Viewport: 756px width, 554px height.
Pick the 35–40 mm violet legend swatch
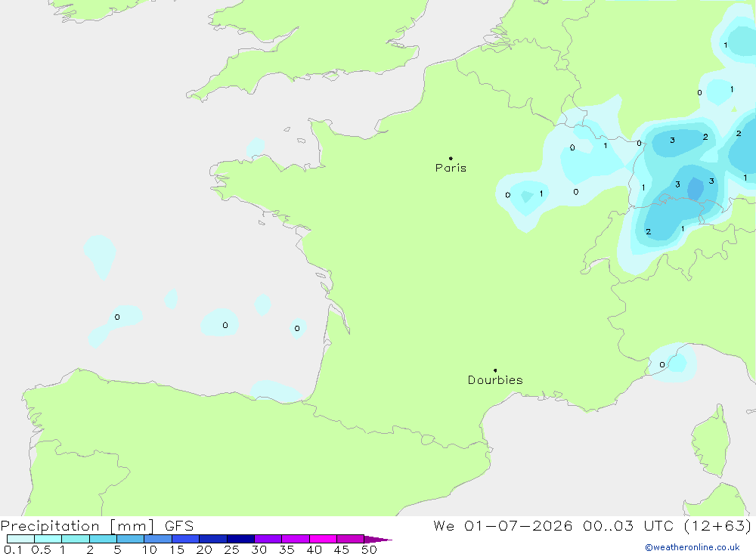[295, 539]
